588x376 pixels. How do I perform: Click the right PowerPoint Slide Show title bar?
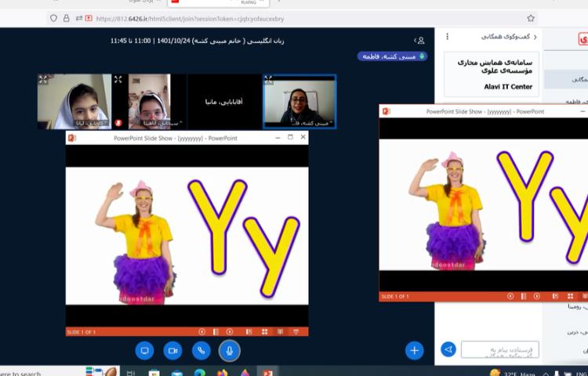485,111
